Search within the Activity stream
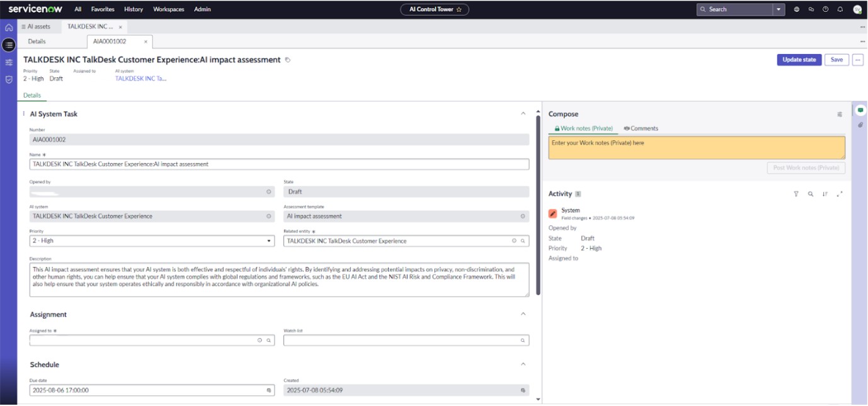The image size is (868, 406). coord(811,195)
